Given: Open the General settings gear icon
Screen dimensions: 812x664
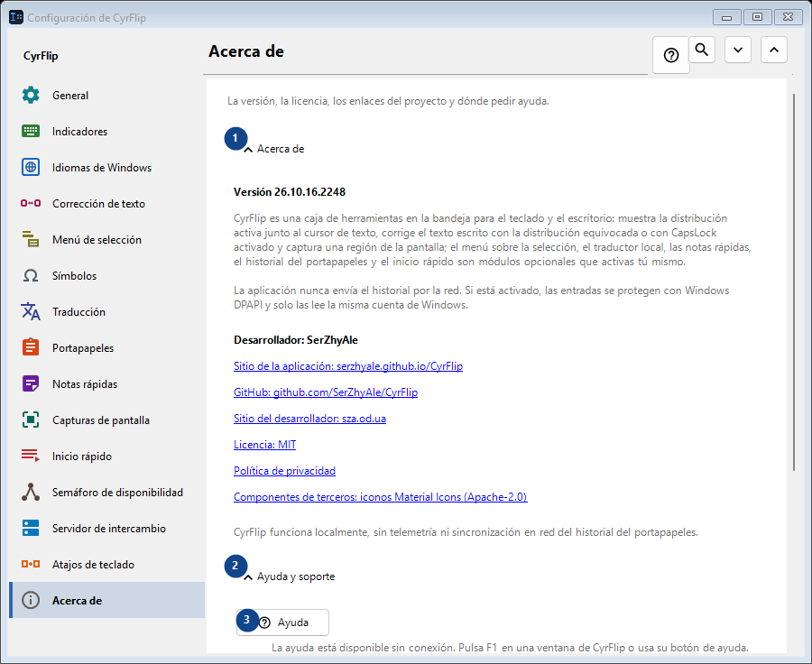Looking at the screenshot, I should 31,96.
